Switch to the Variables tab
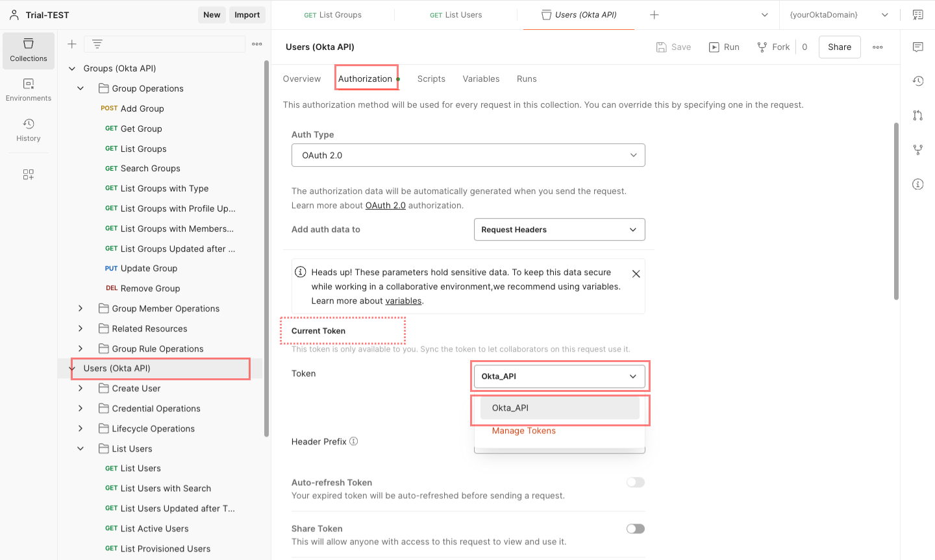 click(480, 79)
